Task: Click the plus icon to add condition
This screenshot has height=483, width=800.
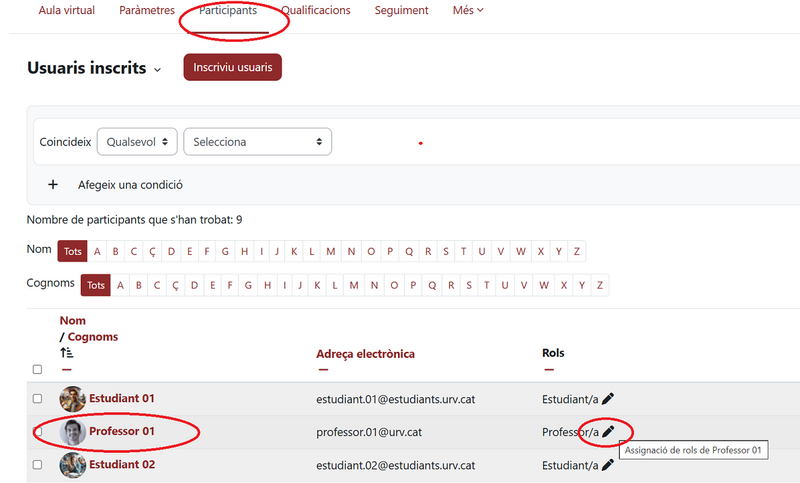Action: tap(53, 185)
